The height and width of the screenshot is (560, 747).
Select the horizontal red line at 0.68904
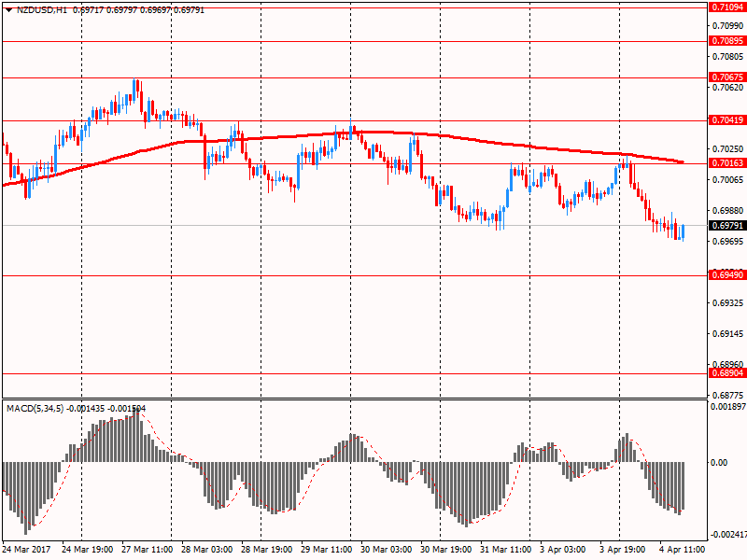point(355,374)
